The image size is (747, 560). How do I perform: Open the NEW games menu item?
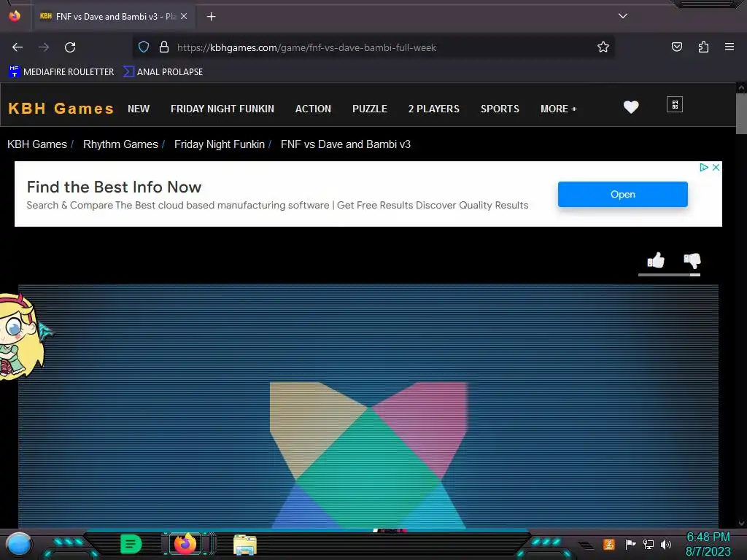point(139,109)
